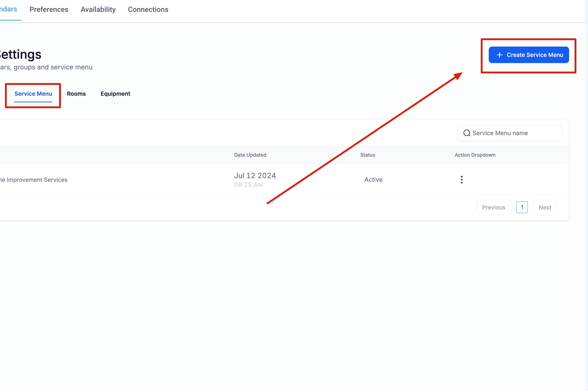Click the Action Dropdown column header
This screenshot has height=391, width=588.
(475, 155)
